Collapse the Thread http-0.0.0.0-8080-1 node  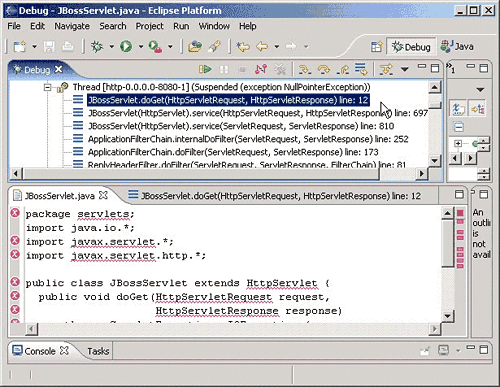[x=48, y=87]
